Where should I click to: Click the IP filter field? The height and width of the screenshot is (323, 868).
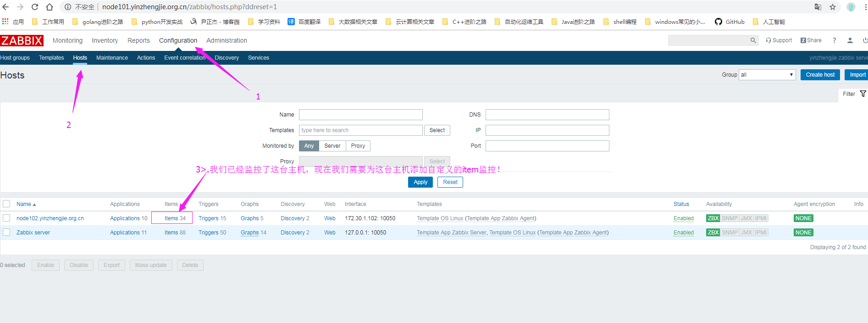click(547, 130)
